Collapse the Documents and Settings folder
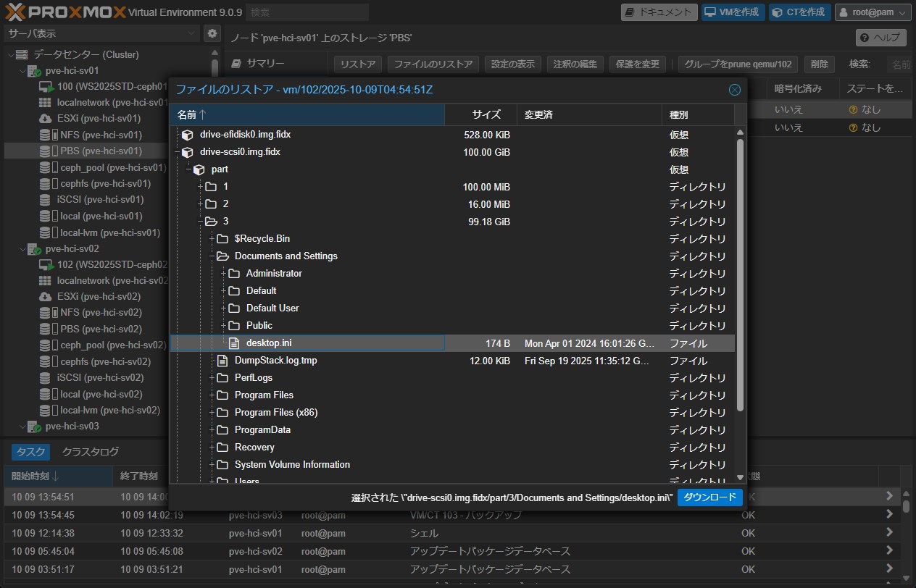Viewport: 916px width, 588px height. tap(212, 256)
